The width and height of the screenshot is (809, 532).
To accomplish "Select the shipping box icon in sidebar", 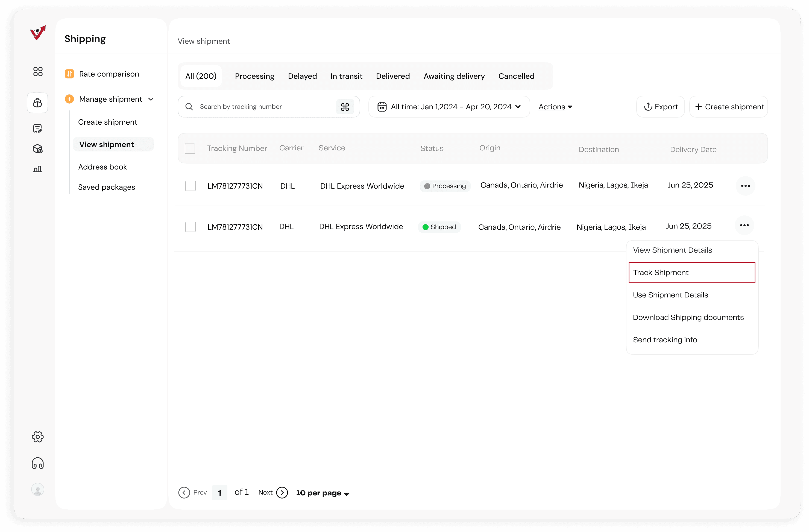I will [37, 103].
